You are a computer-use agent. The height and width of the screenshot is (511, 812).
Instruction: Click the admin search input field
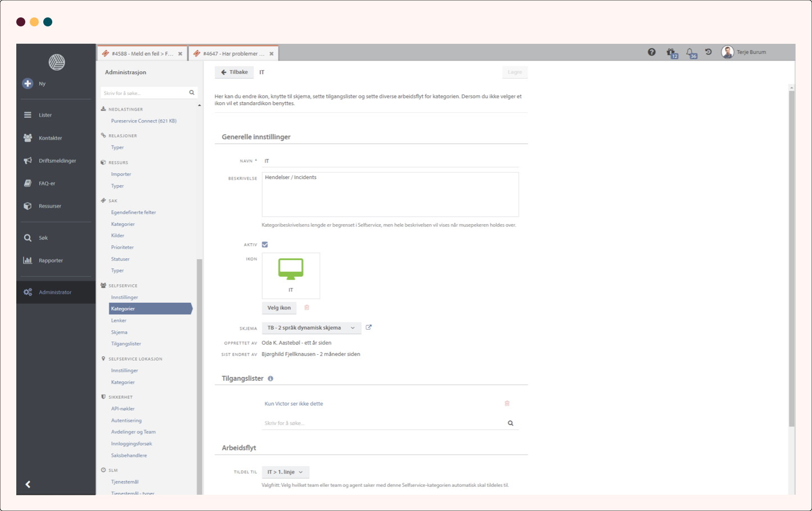click(x=145, y=93)
